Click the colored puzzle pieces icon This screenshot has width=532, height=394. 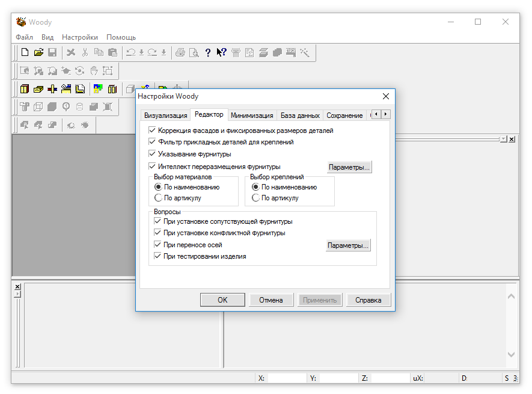98,89
